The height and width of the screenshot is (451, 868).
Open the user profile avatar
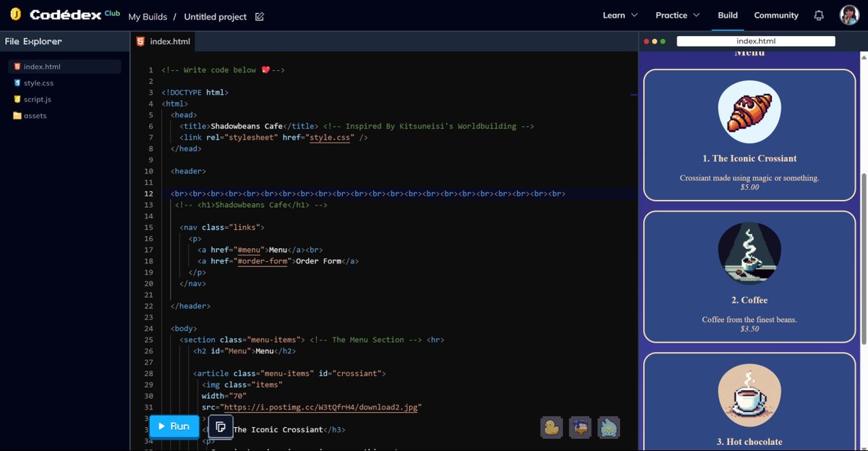pos(849,15)
